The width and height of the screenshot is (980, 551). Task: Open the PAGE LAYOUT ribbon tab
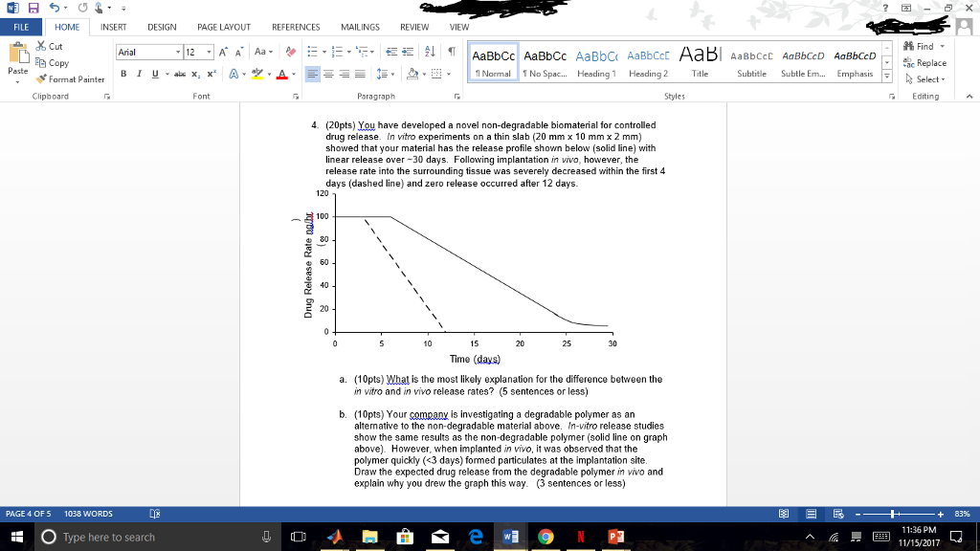click(x=223, y=28)
